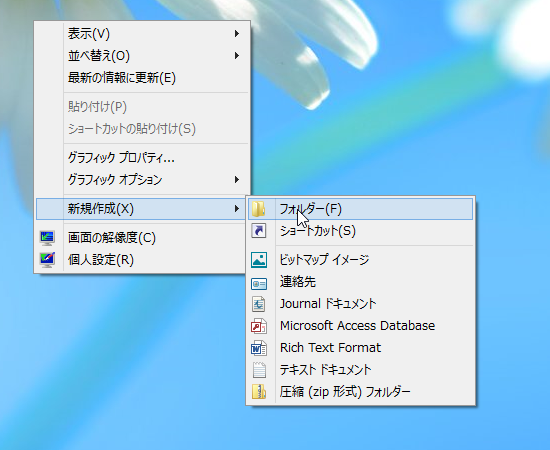Create a new Rich Text Format file
550x450 pixels.
point(360,348)
